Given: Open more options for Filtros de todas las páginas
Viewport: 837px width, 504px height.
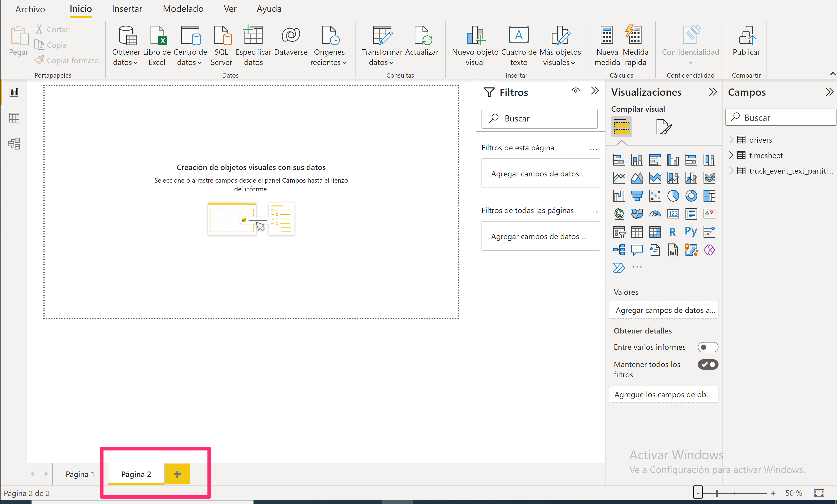Looking at the screenshot, I should coord(594,212).
